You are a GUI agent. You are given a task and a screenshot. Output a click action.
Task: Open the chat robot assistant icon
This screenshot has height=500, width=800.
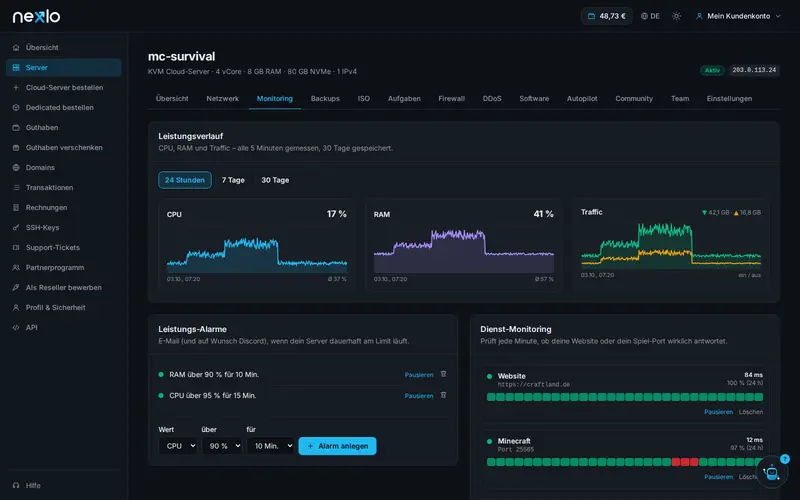click(x=771, y=472)
